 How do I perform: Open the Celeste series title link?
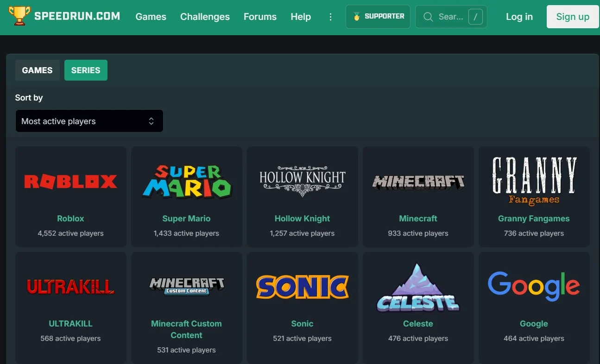418,324
